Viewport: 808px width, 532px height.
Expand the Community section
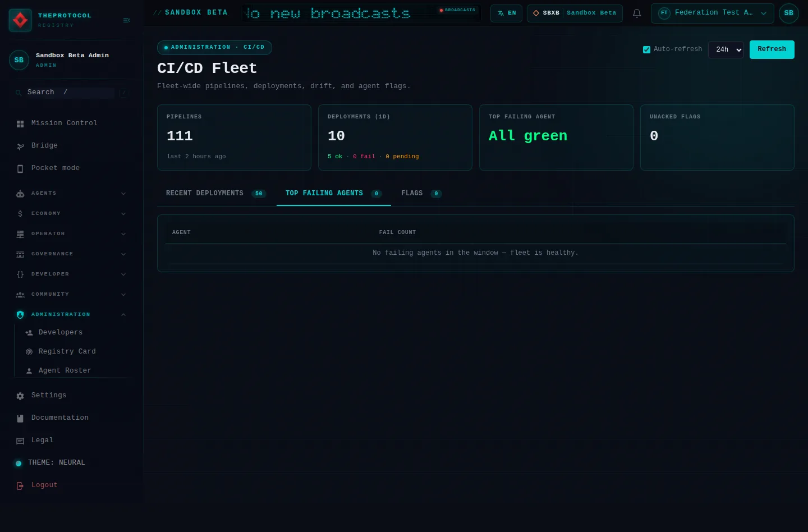coord(71,295)
